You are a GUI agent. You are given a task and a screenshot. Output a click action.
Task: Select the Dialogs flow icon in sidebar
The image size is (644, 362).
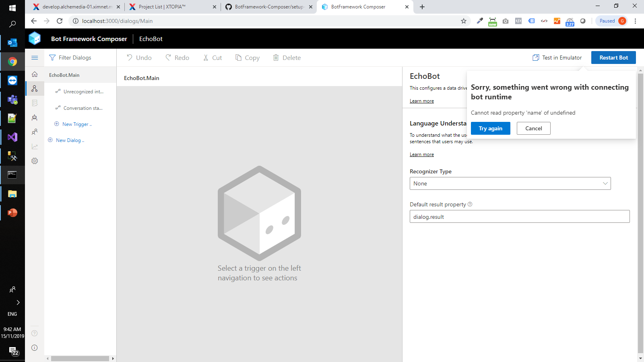[35, 88]
